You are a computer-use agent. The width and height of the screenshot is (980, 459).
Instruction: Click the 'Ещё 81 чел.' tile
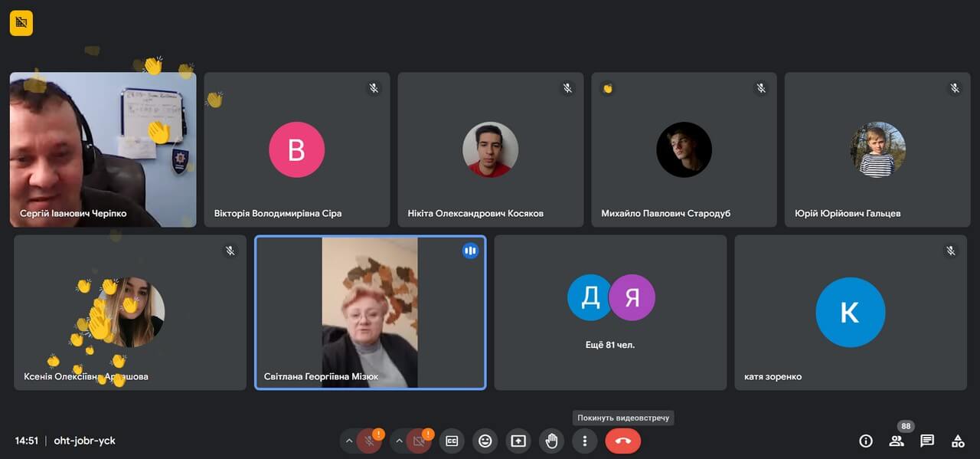(x=610, y=313)
